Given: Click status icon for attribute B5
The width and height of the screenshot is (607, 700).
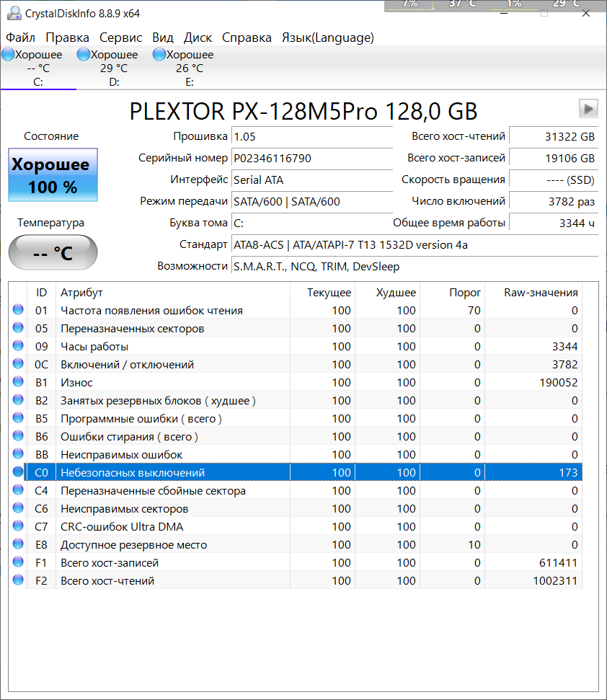Looking at the screenshot, I should pyautogui.click(x=18, y=417).
